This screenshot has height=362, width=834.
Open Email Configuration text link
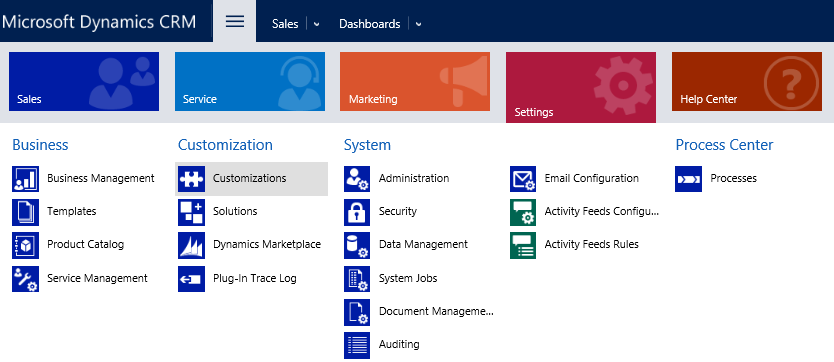(591, 178)
